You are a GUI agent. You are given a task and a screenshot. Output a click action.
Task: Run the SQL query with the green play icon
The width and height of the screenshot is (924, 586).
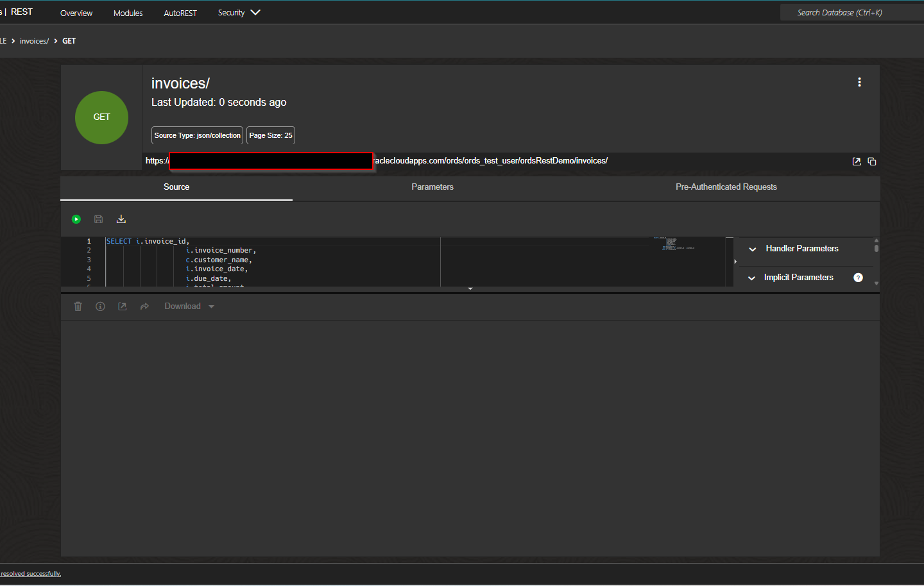(x=76, y=219)
